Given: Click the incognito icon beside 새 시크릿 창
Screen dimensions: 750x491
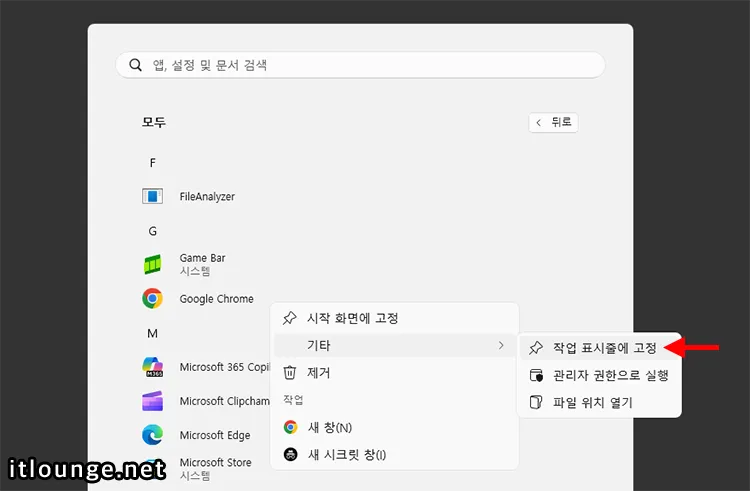Looking at the screenshot, I should click(x=290, y=454).
